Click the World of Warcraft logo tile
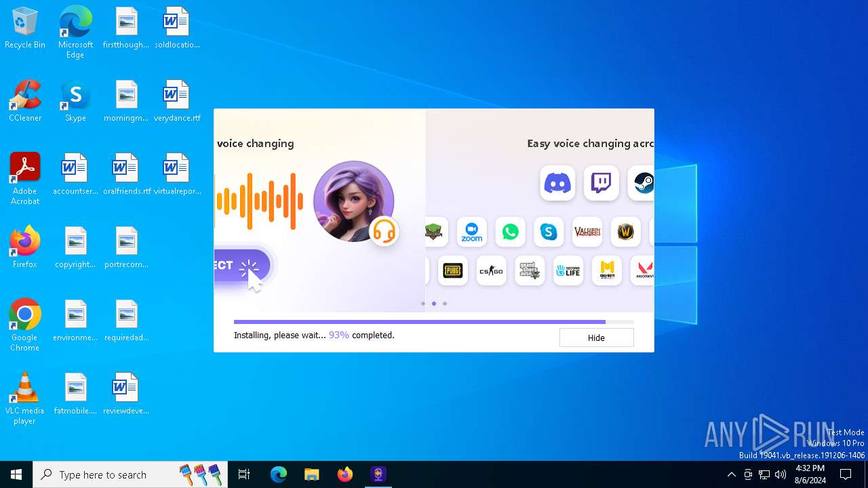This screenshot has width=868, height=488. 626,232
